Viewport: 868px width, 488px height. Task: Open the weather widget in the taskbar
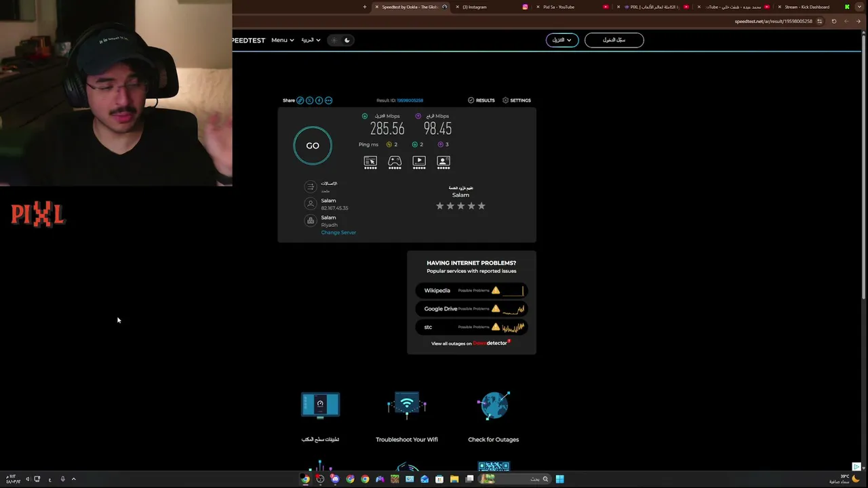tap(845, 479)
